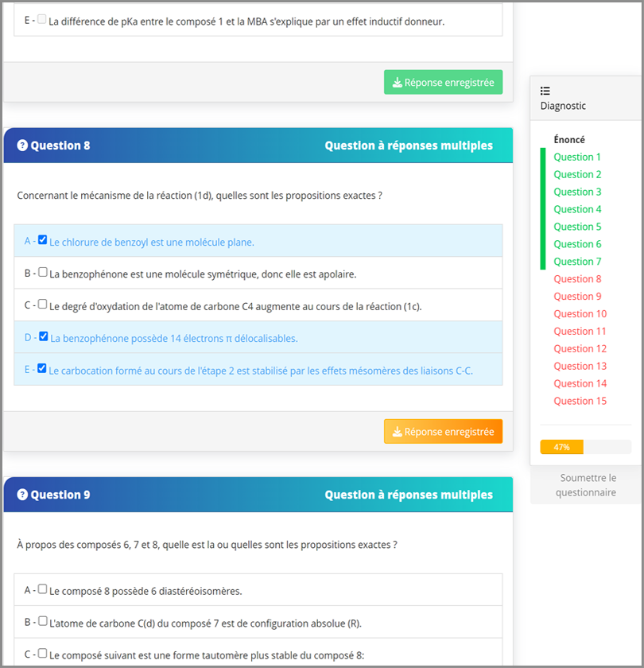Check option C about degré d'oxydation C4
The image size is (644, 668).
pos(43,304)
